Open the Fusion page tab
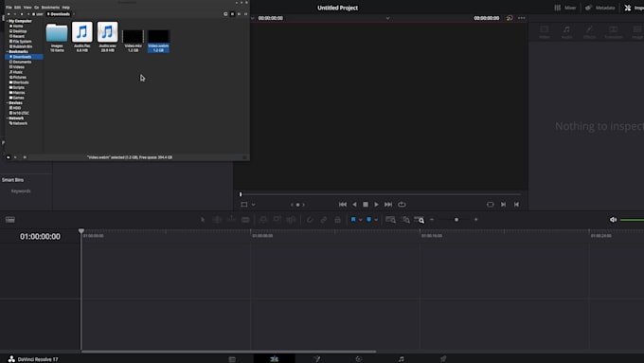 [x=316, y=359]
